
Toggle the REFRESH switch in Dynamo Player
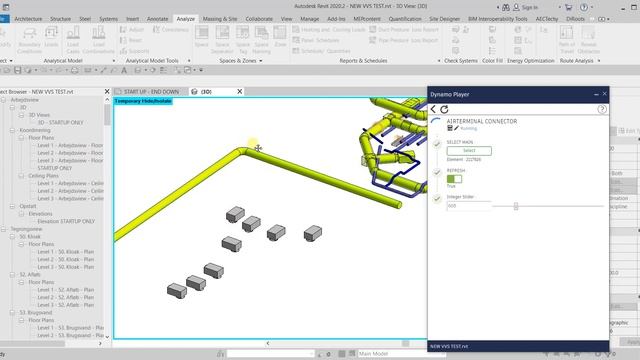click(454, 179)
